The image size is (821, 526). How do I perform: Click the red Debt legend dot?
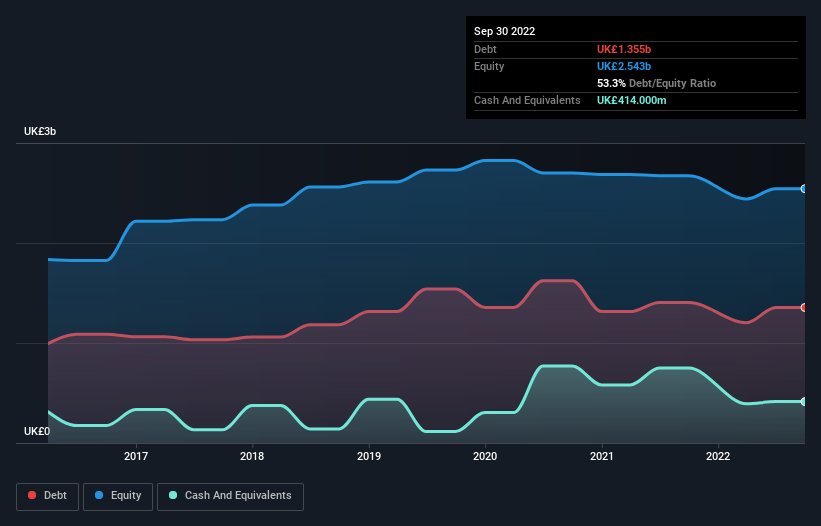32,495
